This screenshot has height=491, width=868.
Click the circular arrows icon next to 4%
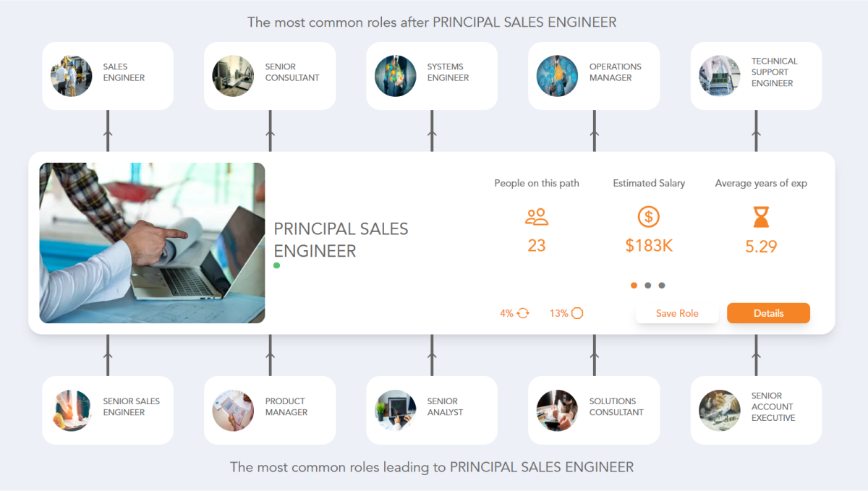tap(524, 313)
